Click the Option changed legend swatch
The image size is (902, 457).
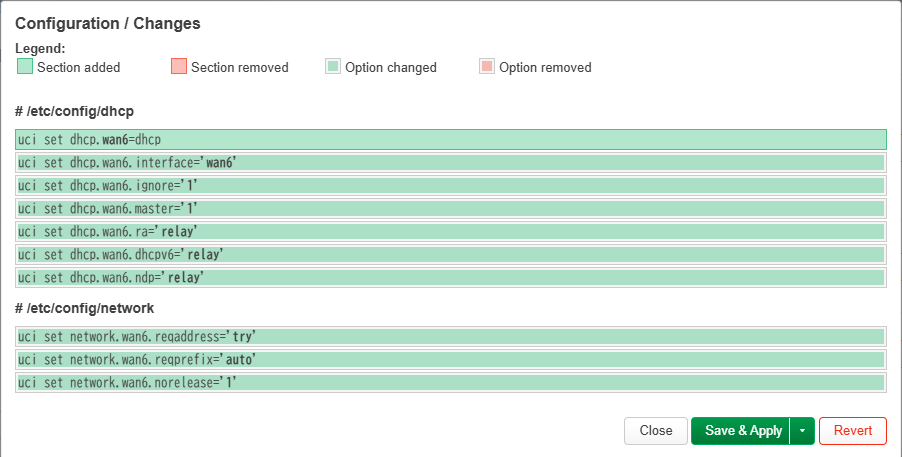[x=333, y=66]
